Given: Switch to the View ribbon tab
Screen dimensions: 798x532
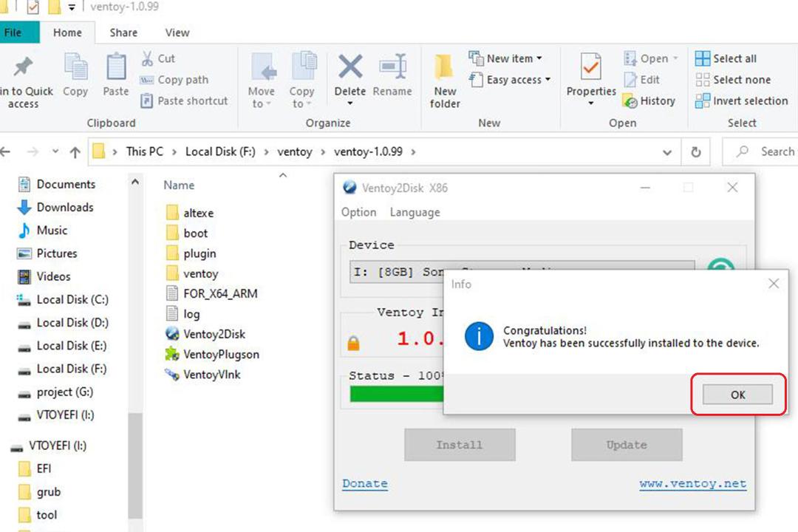Looking at the screenshot, I should click(177, 33).
